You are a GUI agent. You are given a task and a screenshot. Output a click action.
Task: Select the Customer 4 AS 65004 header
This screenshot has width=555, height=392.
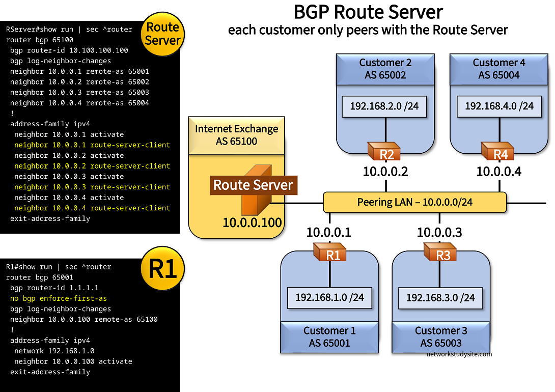click(499, 69)
